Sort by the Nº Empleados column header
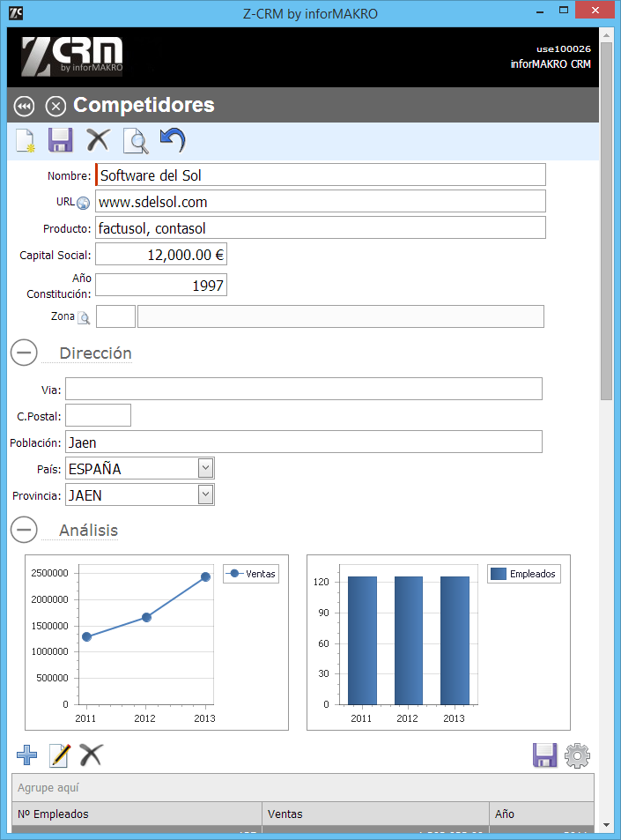The width and height of the screenshot is (621, 840). [x=137, y=814]
